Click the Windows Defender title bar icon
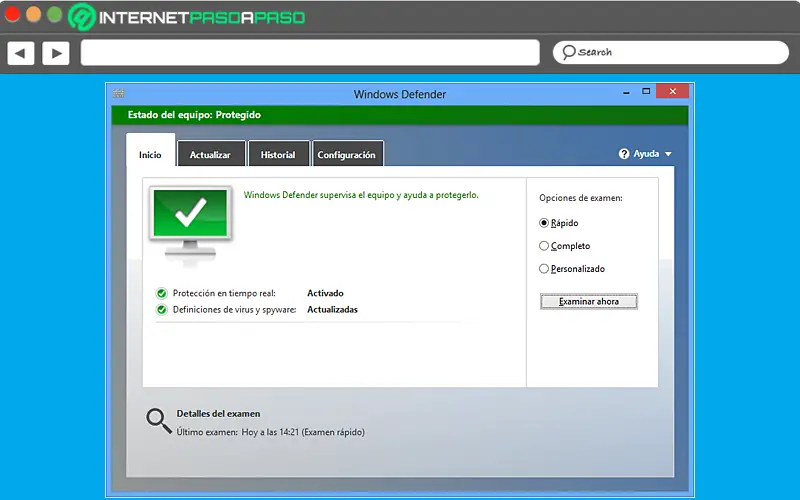800x500 pixels. tap(119, 93)
